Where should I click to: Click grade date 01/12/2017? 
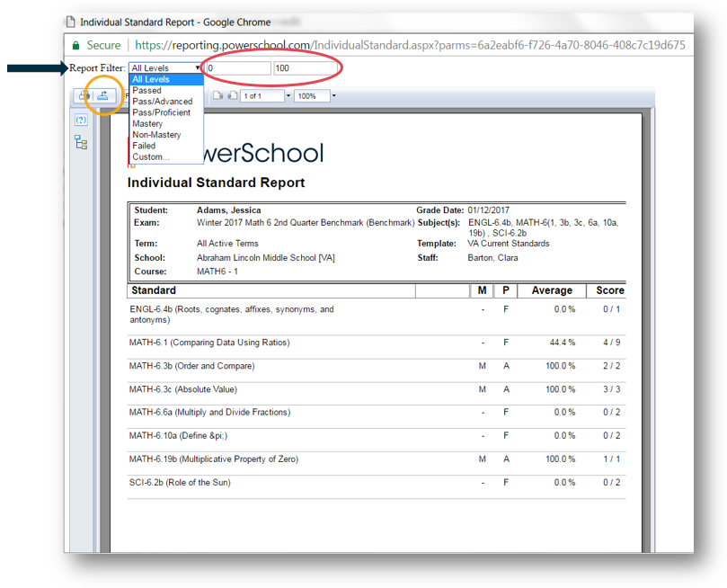(488, 210)
